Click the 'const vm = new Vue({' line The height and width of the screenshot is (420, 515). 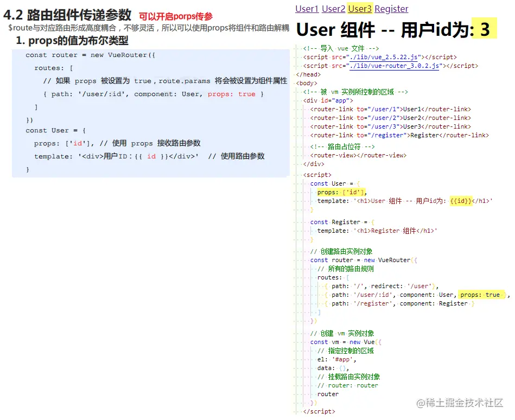pyautogui.click(x=346, y=342)
